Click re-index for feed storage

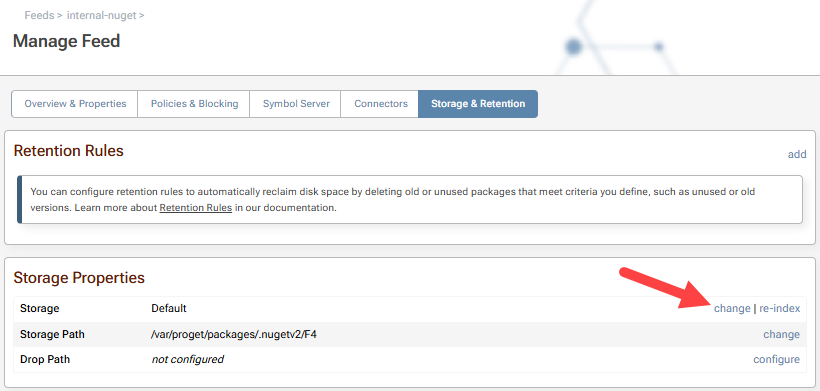[779, 308]
